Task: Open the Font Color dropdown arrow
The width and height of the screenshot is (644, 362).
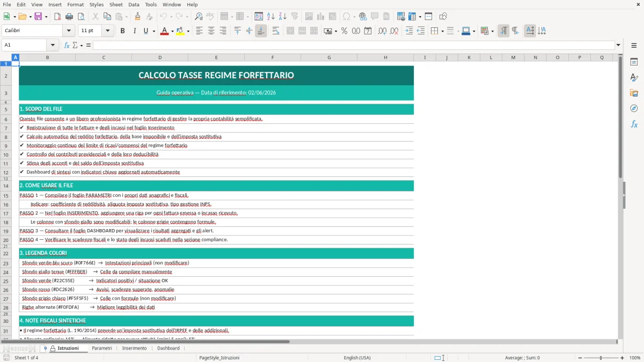Action: coord(172,31)
